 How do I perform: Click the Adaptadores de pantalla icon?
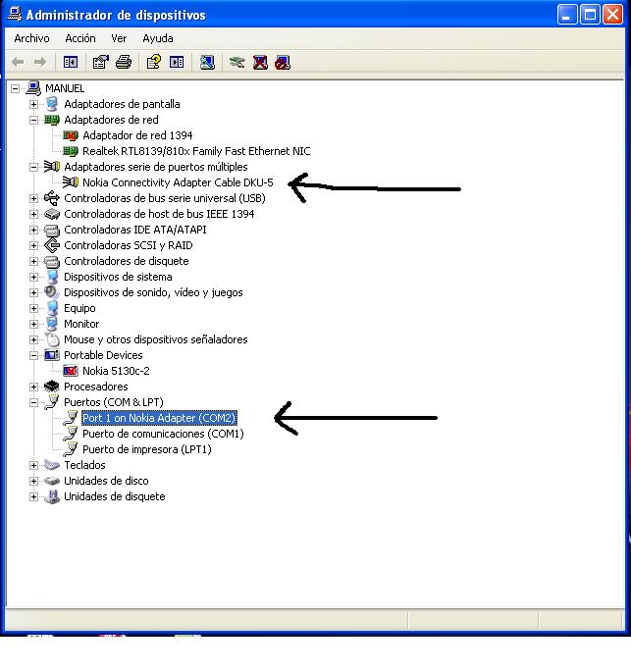coord(52,104)
